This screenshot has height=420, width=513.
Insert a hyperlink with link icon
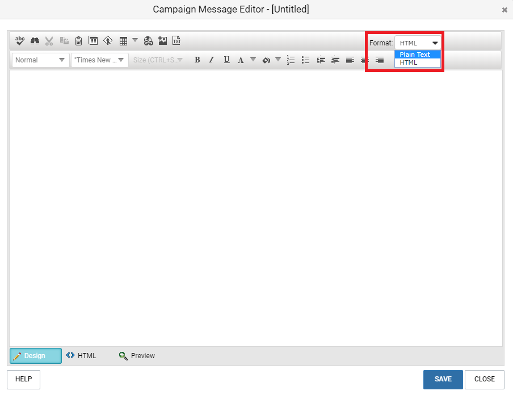(148, 41)
